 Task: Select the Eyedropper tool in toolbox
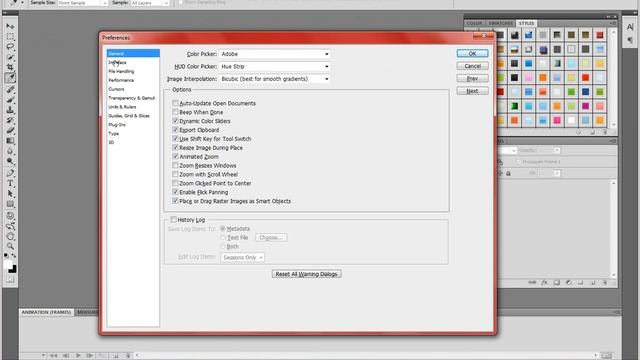click(x=10, y=78)
